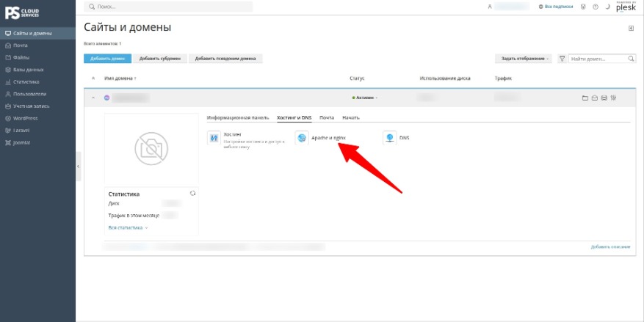Open Сайты и домены in sidebar

pos(37,33)
